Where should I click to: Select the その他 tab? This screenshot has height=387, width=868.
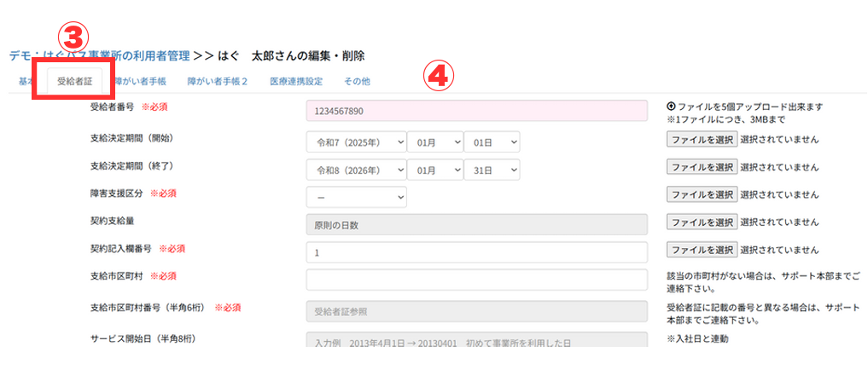pos(357,82)
